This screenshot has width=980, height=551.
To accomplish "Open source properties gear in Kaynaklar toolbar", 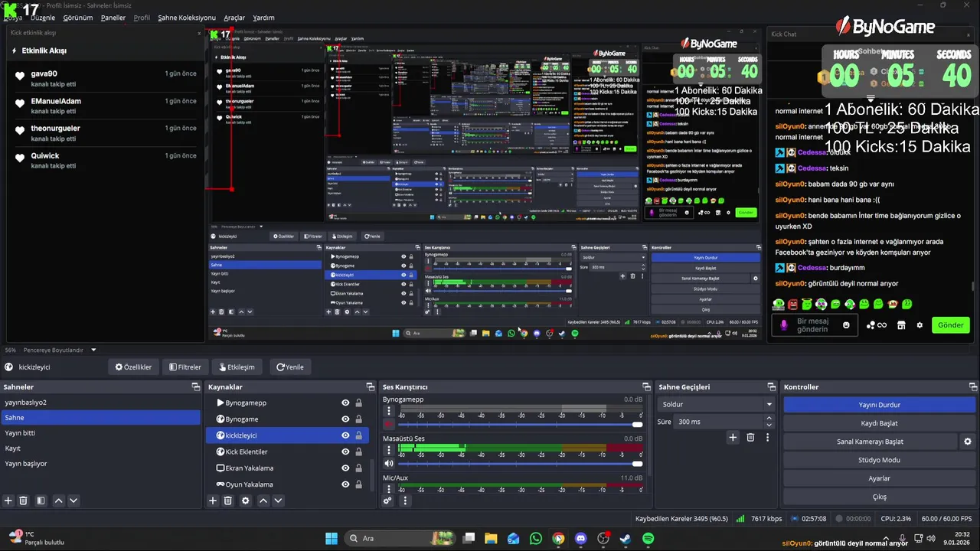I will [246, 500].
